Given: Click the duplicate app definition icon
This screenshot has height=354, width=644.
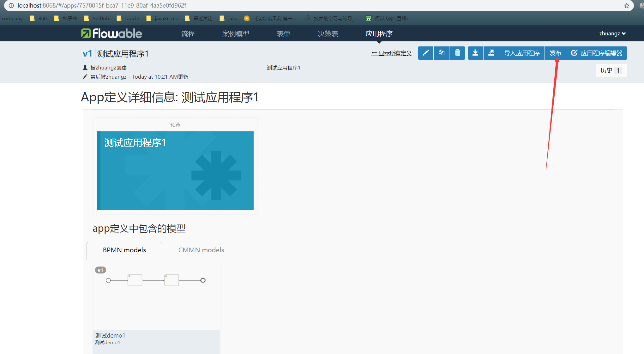Looking at the screenshot, I should (x=442, y=53).
